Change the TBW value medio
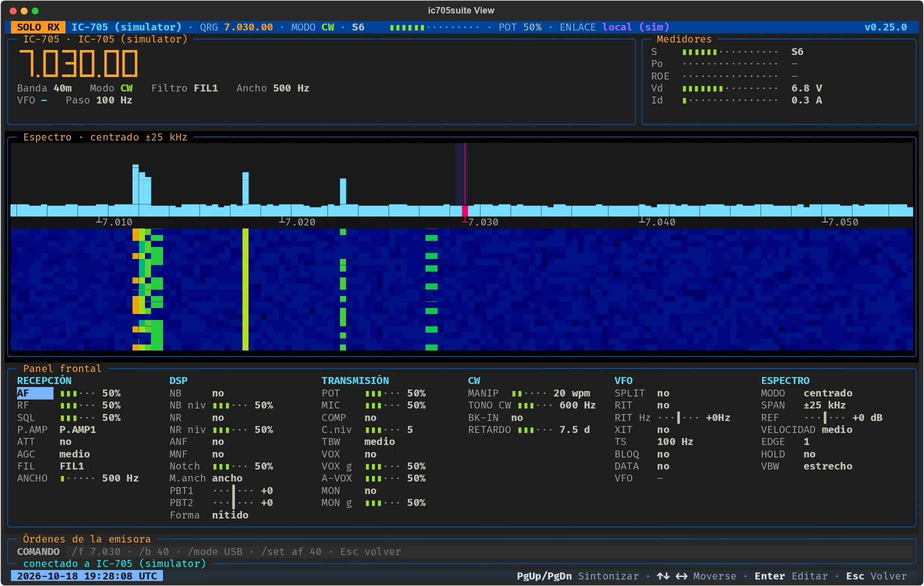Screen dimensions: 924x586 tap(379, 441)
